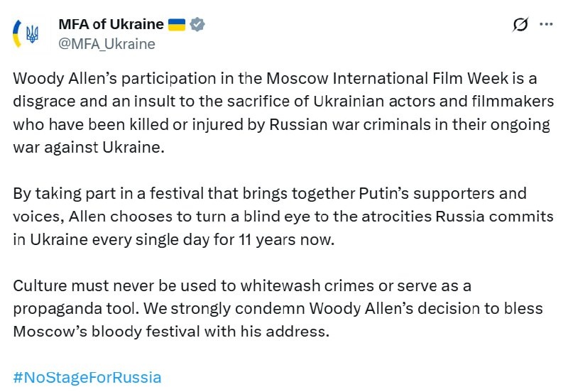The image size is (568, 392).
Task: Click the display name "MFA of Ukraine"
Action: pos(111,25)
